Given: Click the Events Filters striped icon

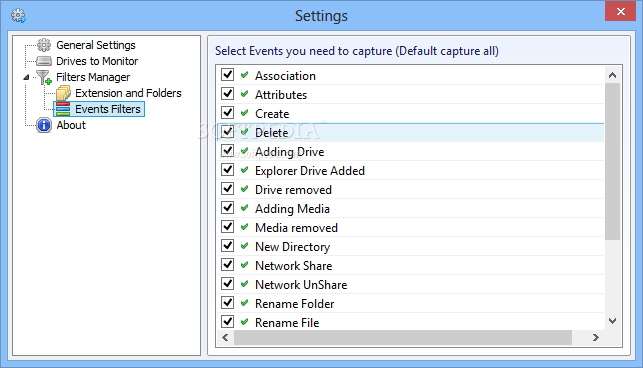Looking at the screenshot, I should [x=63, y=109].
